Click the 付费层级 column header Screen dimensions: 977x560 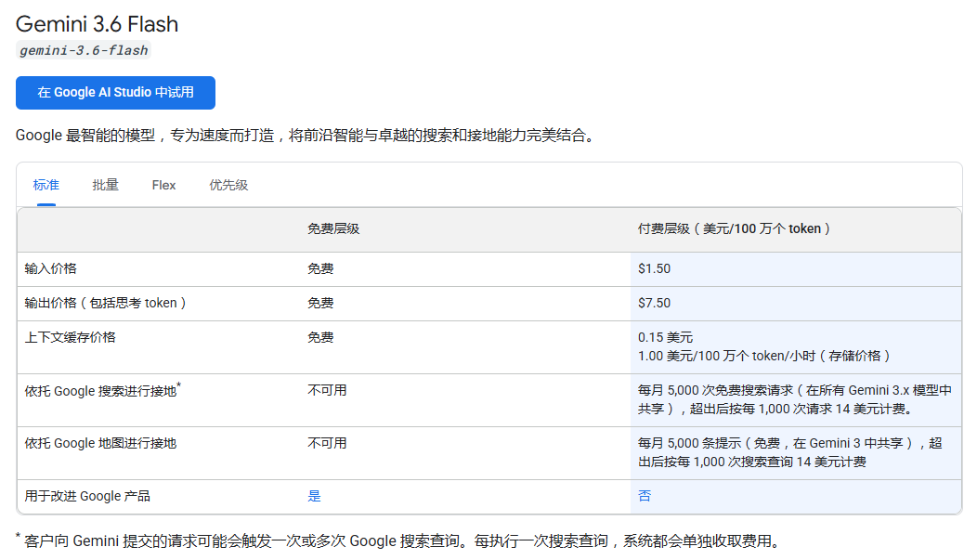(x=734, y=228)
